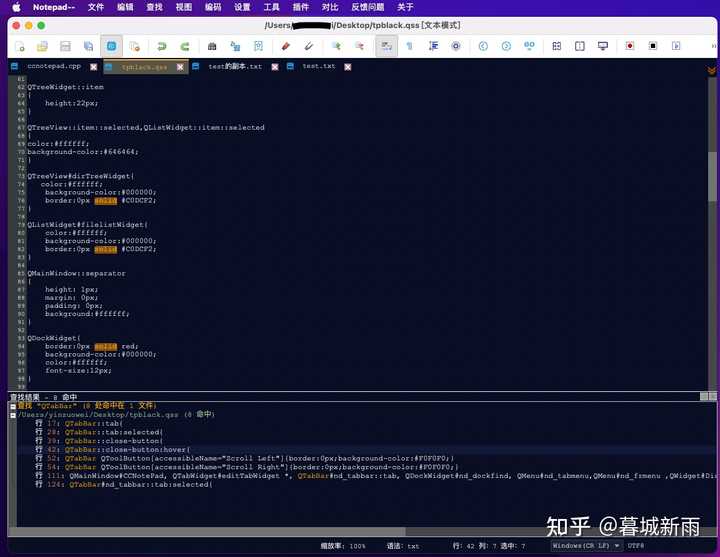Open the 编码 menu
This screenshot has height=557, width=720.
click(x=213, y=7)
